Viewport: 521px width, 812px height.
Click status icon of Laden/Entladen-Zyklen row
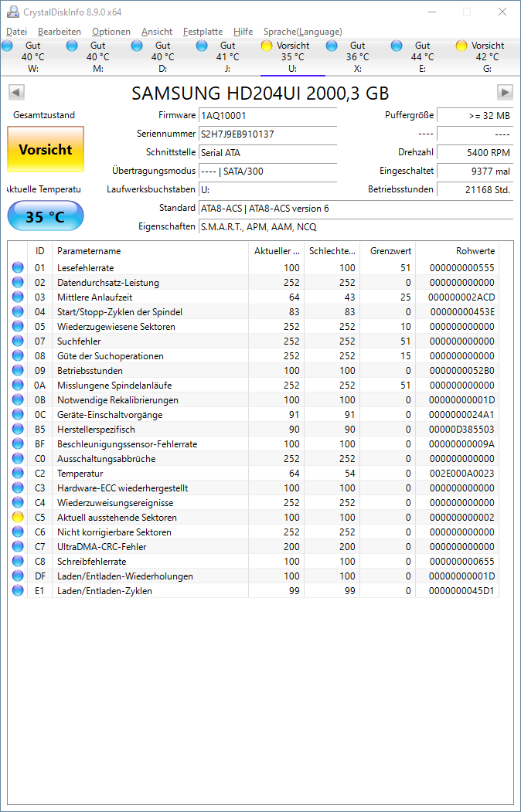point(18,591)
